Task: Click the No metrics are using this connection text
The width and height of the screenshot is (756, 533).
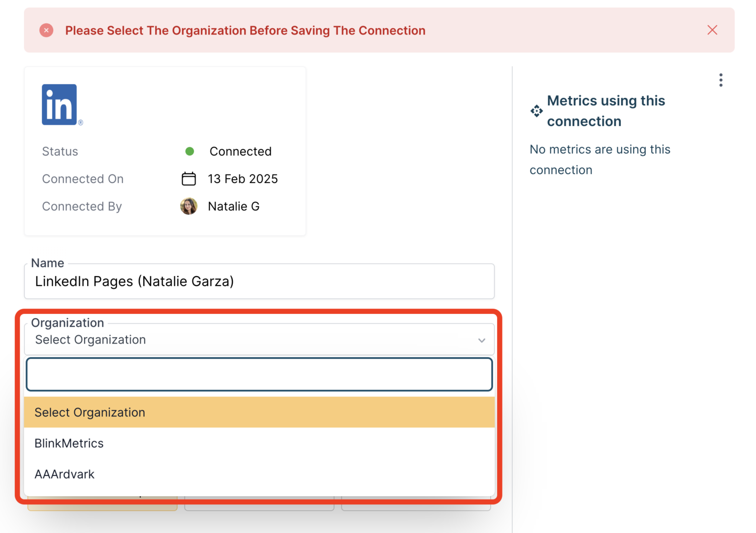Action: click(x=600, y=159)
